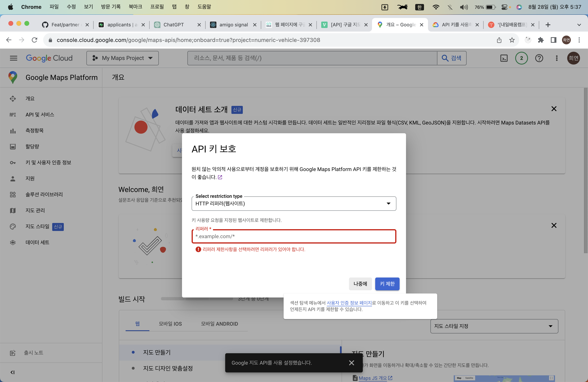Open the 지도 스타일 지정 dropdown
The image size is (588, 382).
(494, 326)
